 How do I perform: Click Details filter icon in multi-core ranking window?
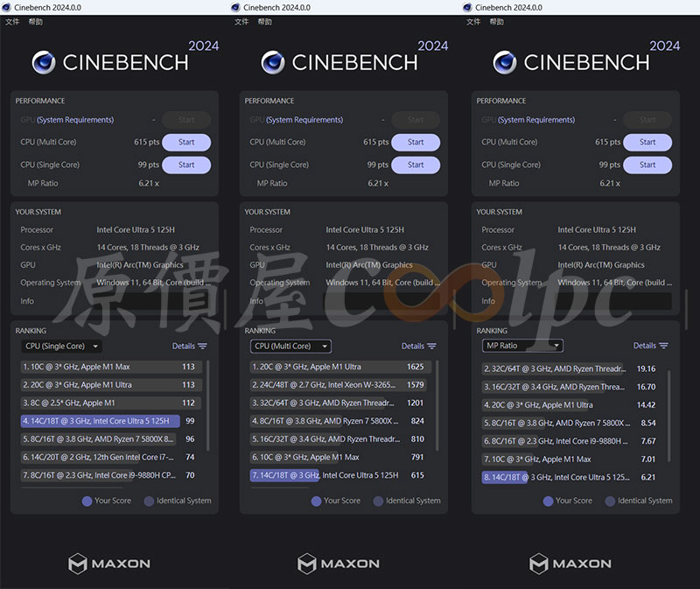431,346
